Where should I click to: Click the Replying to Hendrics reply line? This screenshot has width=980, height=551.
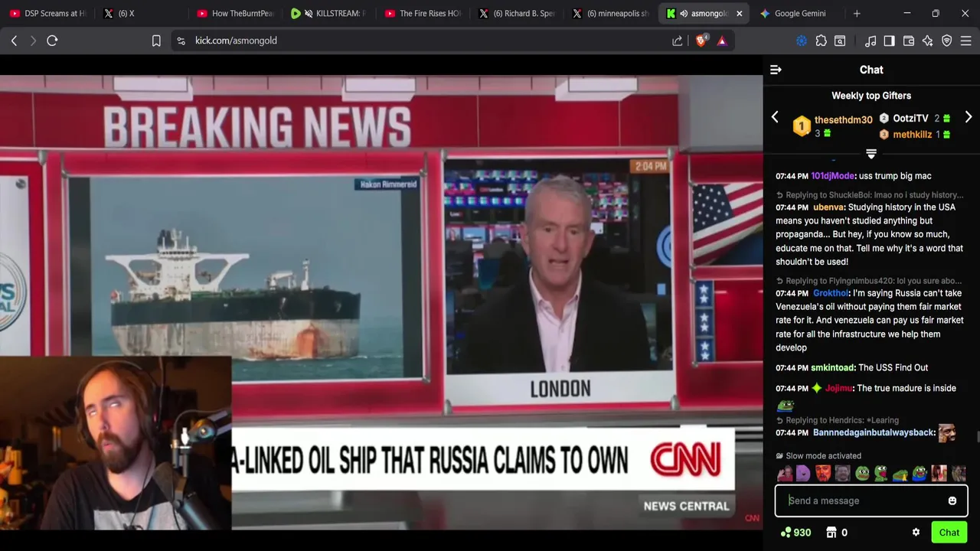[x=838, y=420]
